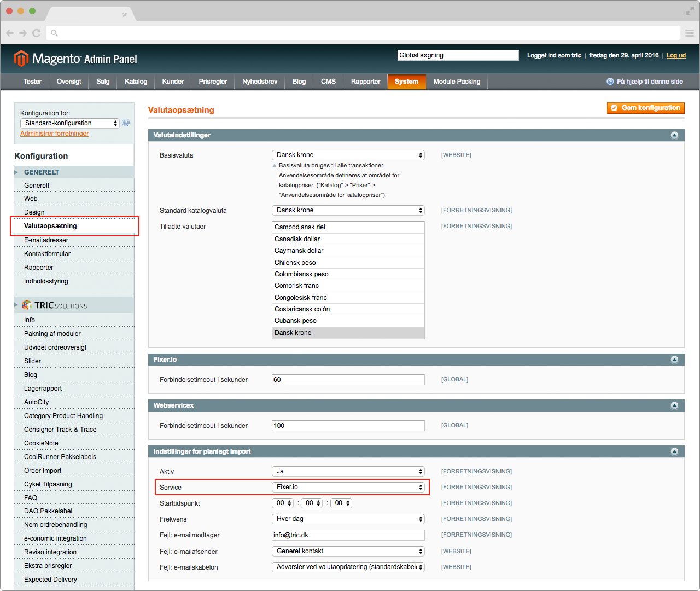700x591 pixels.
Task: Click help icon beside configuration scope dropdown
Action: 126,123
